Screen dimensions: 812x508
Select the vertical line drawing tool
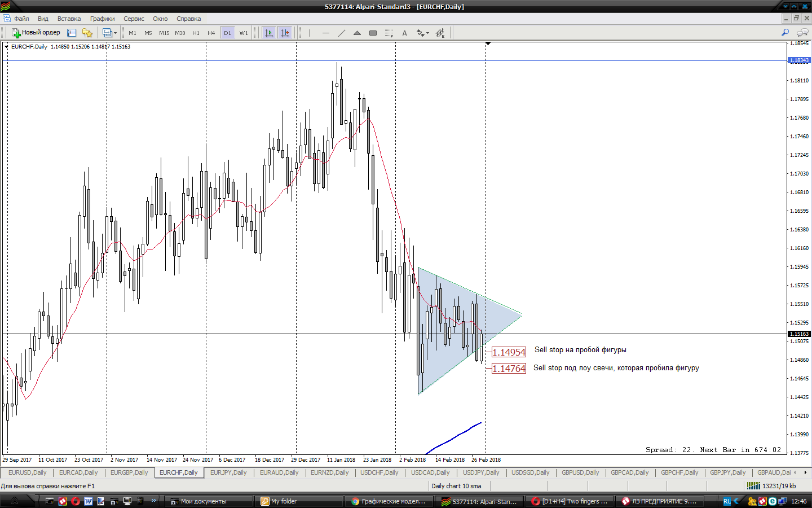click(x=310, y=33)
